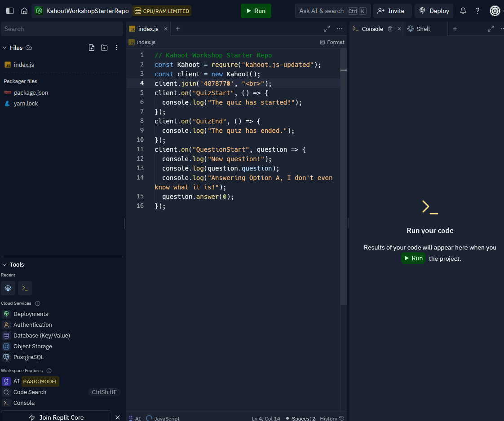Open the notifications bell icon
Screen dimensions: 504x421
point(463,11)
